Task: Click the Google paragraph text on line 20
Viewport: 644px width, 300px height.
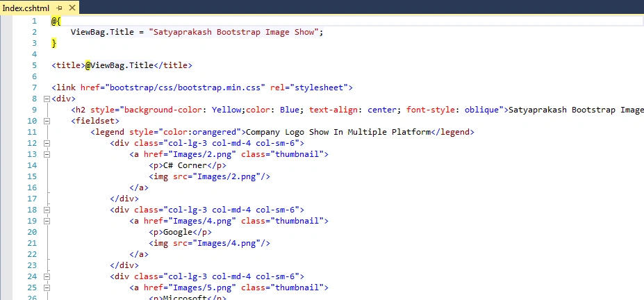Action: click(178, 232)
